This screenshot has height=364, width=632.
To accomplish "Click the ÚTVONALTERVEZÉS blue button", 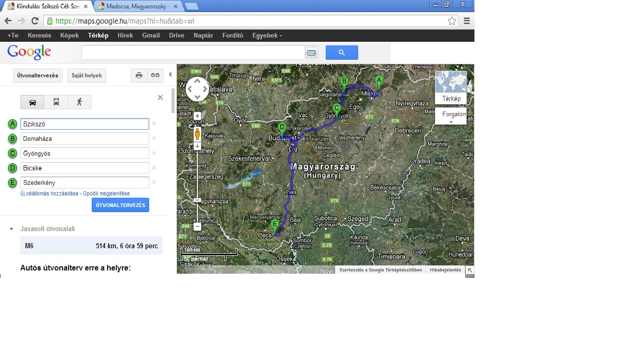I will [x=120, y=205].
